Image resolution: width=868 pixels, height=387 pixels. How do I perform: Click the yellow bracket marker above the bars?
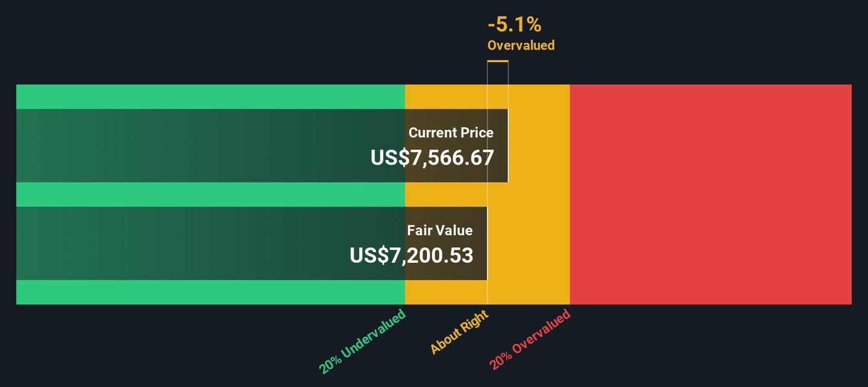pyautogui.click(x=497, y=61)
